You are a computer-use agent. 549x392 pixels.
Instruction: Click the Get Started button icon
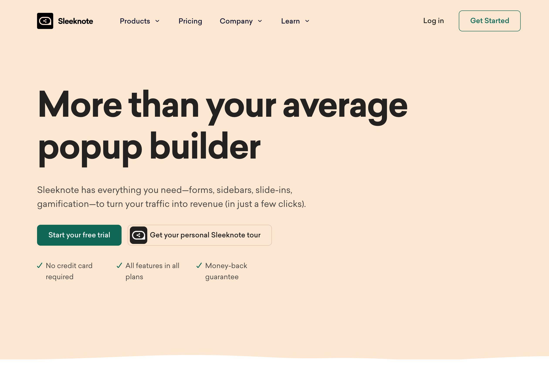pos(490,21)
